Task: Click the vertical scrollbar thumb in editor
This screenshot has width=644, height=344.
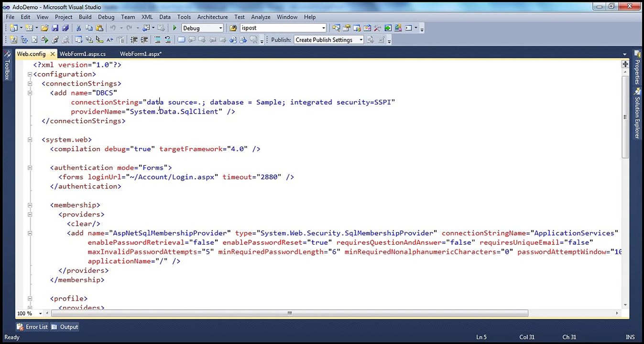Action: (625, 117)
